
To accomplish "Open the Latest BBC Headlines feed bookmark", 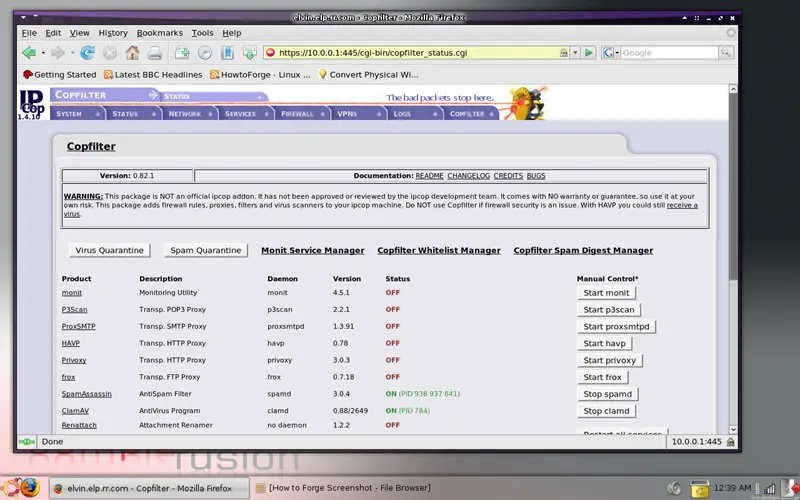I will (x=153, y=74).
